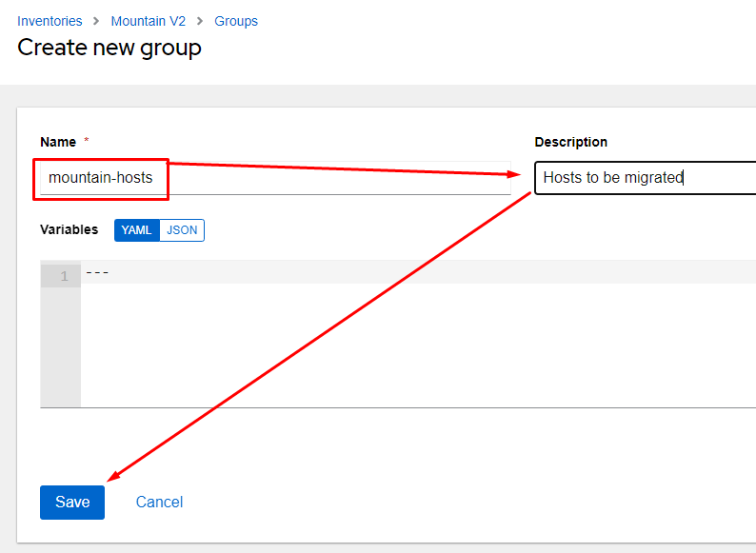Click the 'Create new group' heading
756x553 pixels.
coord(109,49)
